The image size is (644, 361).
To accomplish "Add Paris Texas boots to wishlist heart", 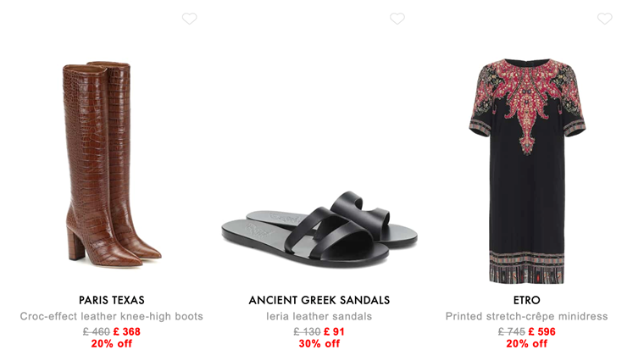I will [189, 19].
